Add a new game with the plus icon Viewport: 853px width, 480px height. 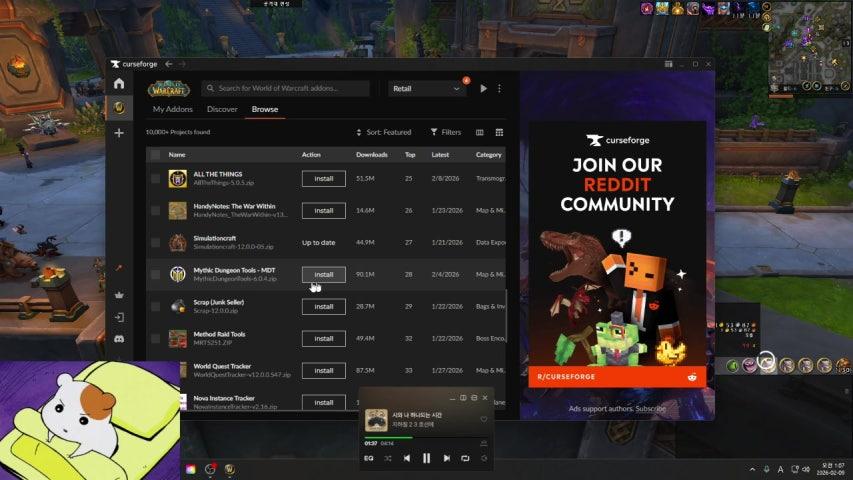[119, 133]
